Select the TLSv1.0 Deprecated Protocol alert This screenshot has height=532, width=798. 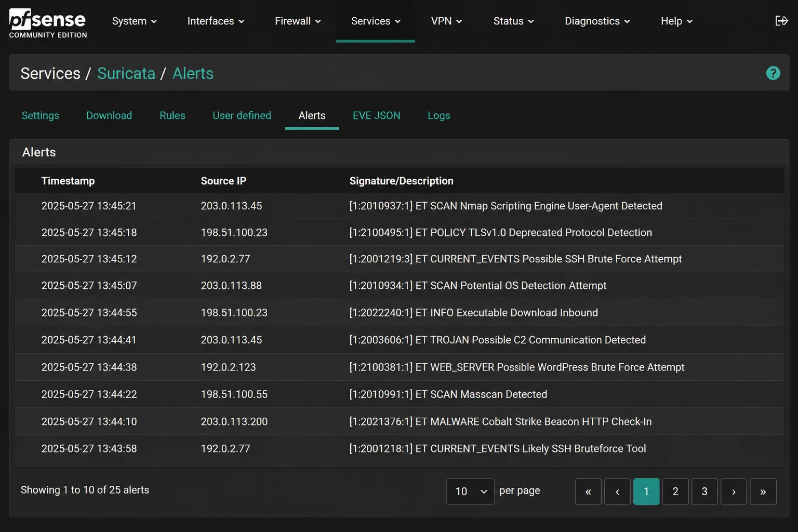coord(500,233)
